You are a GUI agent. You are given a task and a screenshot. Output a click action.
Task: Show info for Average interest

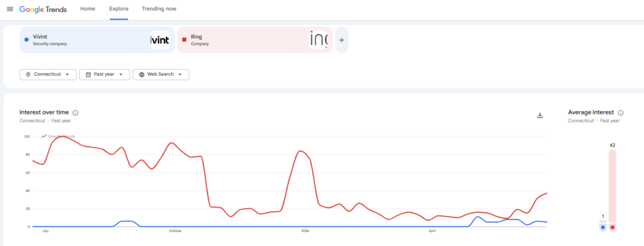click(621, 113)
